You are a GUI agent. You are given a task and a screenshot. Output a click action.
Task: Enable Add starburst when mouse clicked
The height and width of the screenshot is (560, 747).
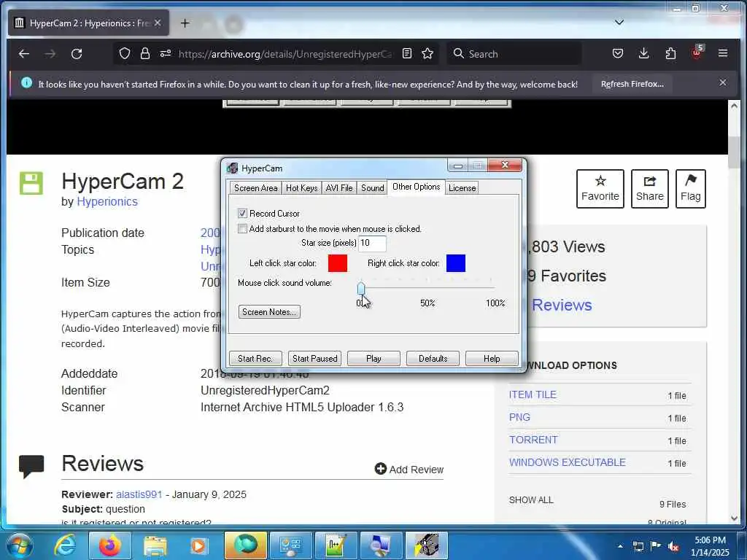[242, 228]
